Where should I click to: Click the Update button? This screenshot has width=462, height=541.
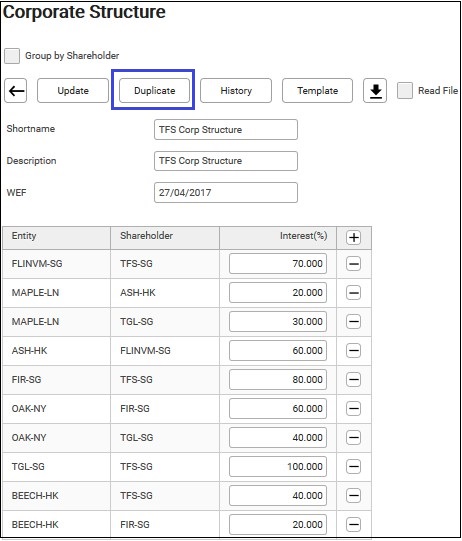point(73,91)
